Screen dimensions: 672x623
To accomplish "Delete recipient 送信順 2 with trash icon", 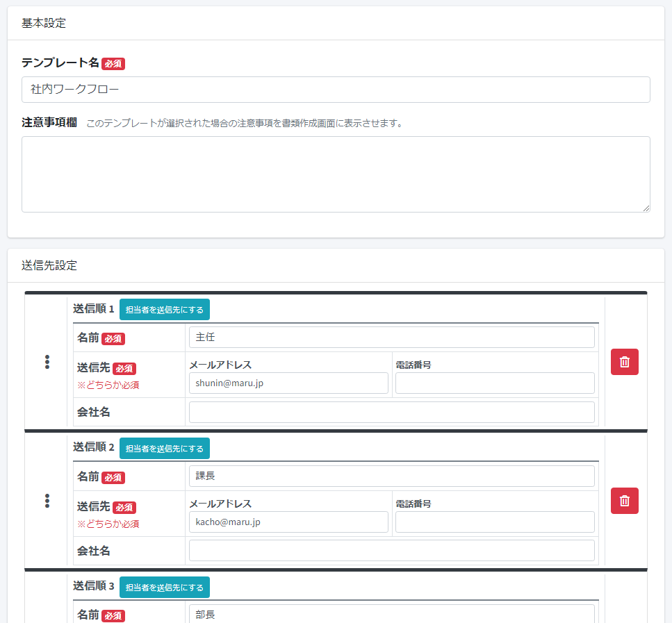I will 625,501.
